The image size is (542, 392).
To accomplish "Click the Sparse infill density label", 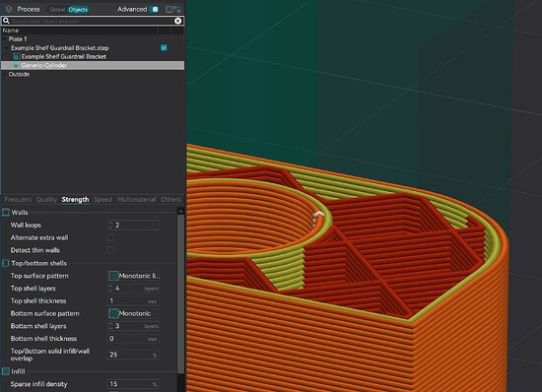I will [x=38, y=384].
